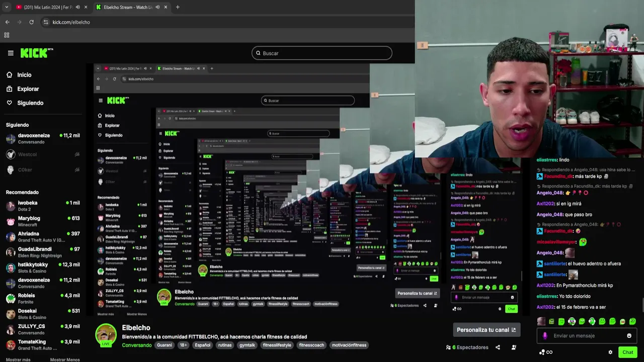Click the largest Personaliza tu canal button
644x362 pixels.
click(x=487, y=330)
